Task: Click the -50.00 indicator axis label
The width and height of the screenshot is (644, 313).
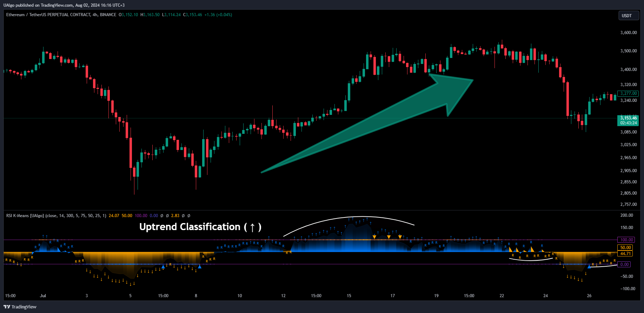Action: pos(626,276)
